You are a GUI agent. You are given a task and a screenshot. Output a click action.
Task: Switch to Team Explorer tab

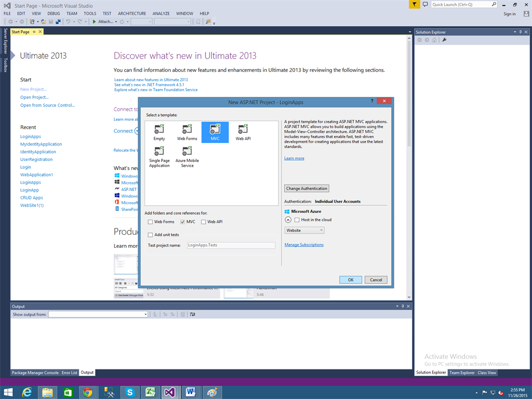tap(462, 373)
